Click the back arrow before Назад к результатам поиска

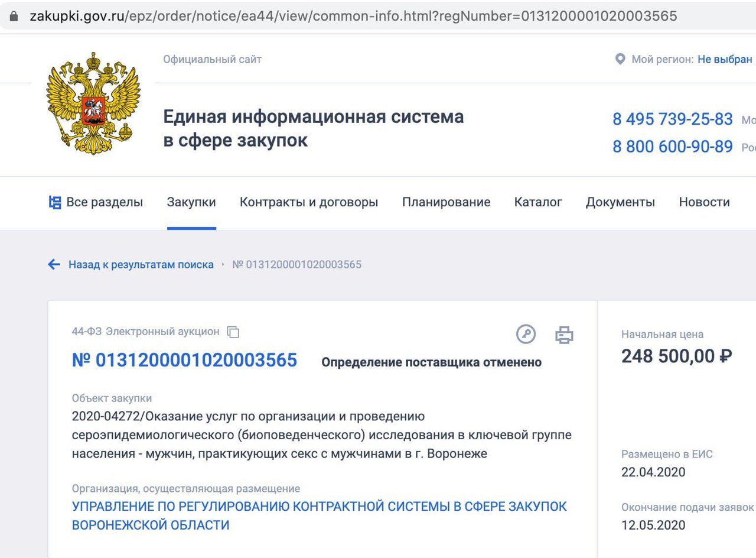tap(54, 264)
